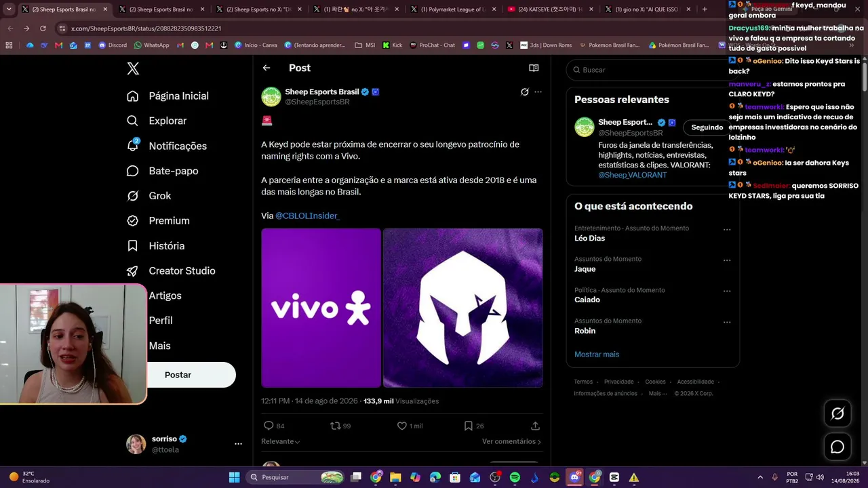
Task: Click Mostrar mais under trends
Action: pos(597,354)
